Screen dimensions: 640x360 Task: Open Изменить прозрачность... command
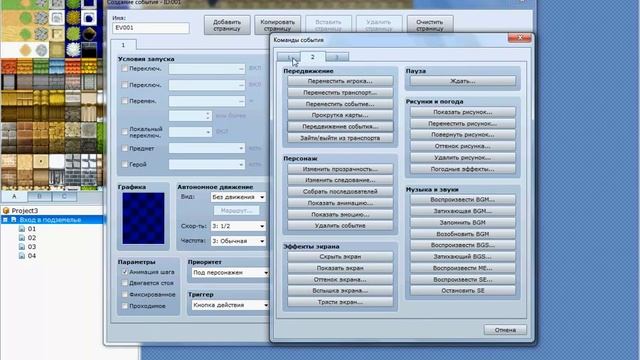point(340,169)
